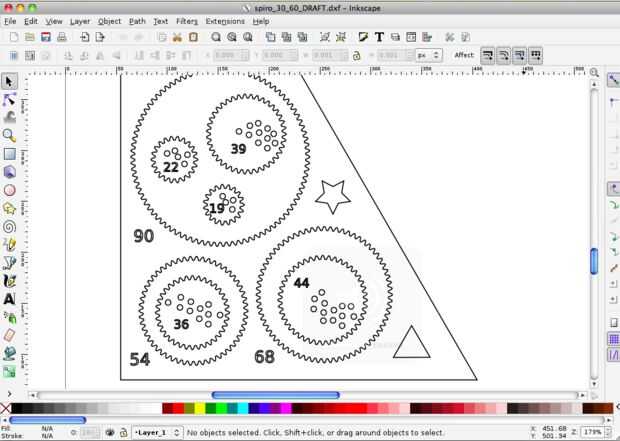Toggle the width/height lock icon
620x441 pixels.
pos(357,55)
